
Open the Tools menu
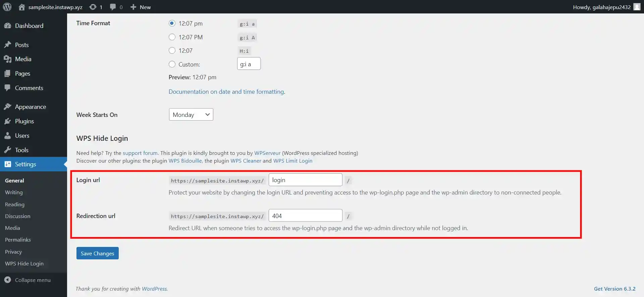coord(34,150)
